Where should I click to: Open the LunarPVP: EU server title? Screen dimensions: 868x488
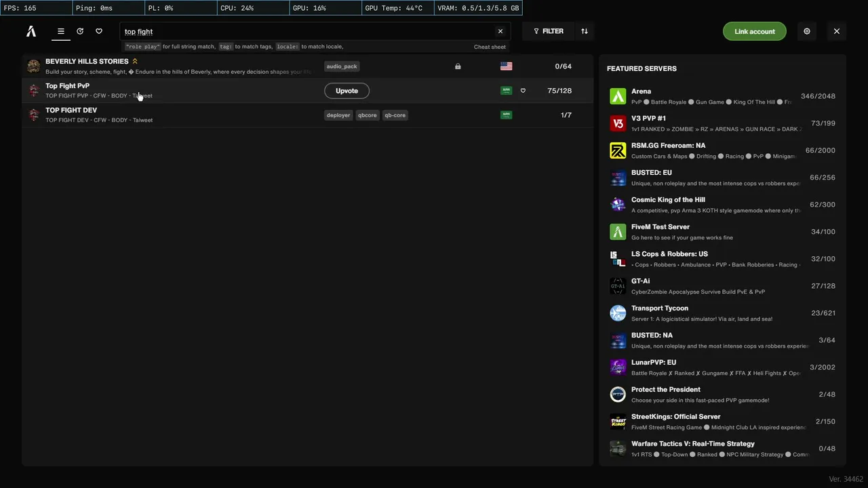pos(654,363)
